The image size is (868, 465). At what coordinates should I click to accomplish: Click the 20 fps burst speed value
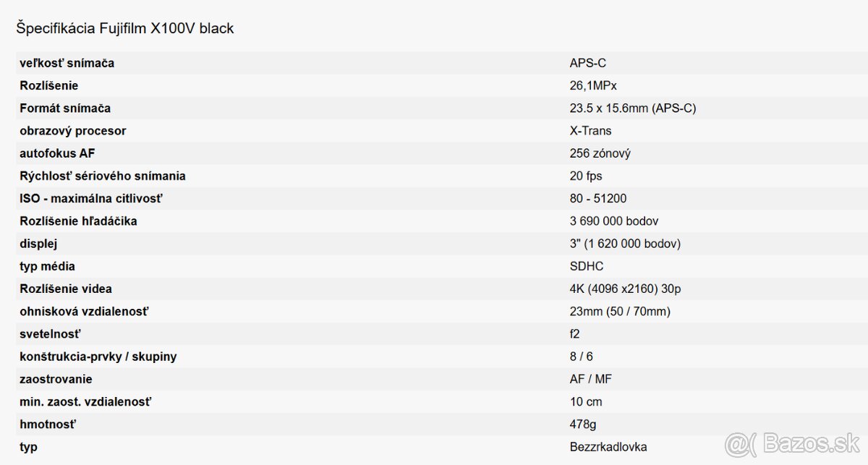pos(586,176)
